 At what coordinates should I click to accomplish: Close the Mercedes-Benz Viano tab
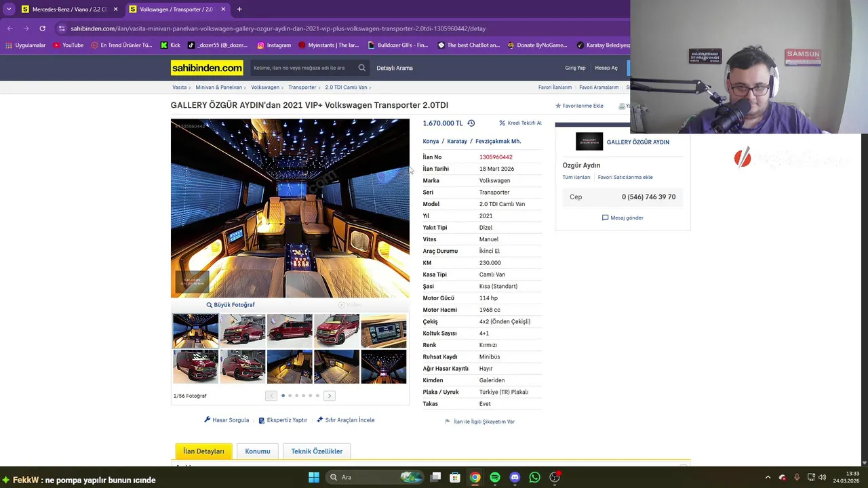point(115,9)
